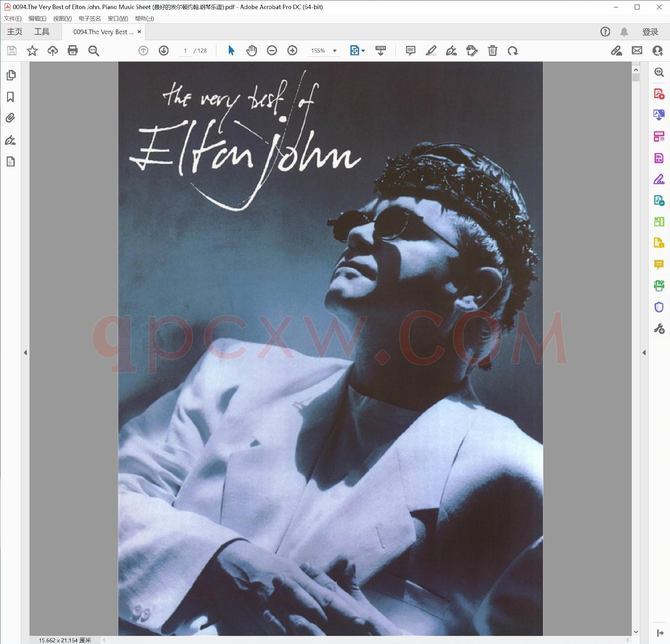Image resolution: width=670 pixels, height=644 pixels.
Task: Open the 视图(V) menu
Action: [x=62, y=18]
